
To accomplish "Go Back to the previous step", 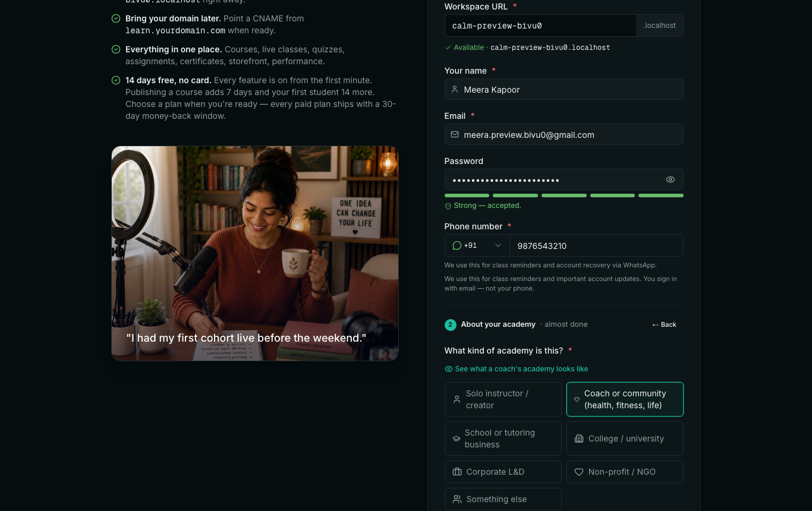I will (x=664, y=324).
